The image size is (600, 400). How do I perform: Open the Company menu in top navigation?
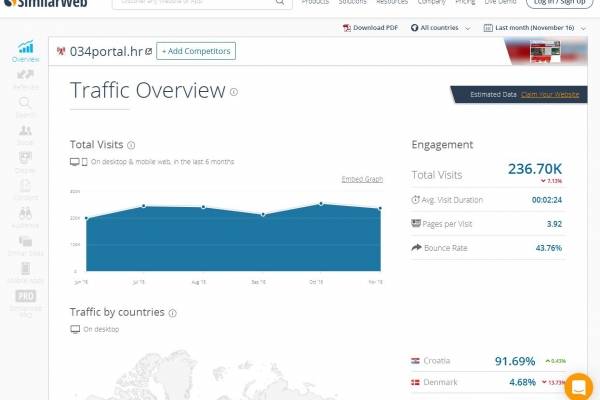tap(432, 3)
